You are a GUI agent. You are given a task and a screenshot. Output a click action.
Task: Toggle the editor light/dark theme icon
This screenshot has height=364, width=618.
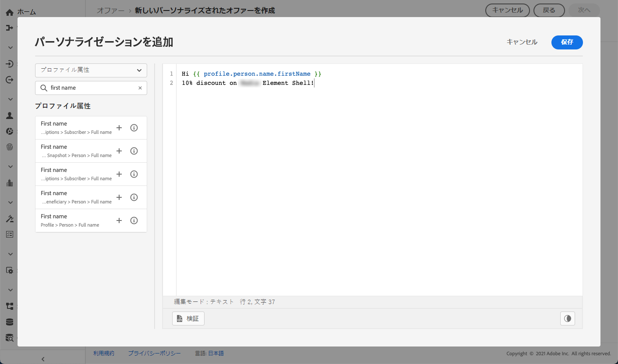point(568,318)
